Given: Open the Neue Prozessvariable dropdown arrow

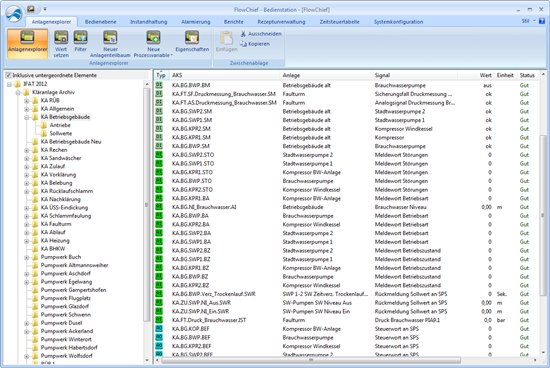Looking at the screenshot, I should click(172, 55).
